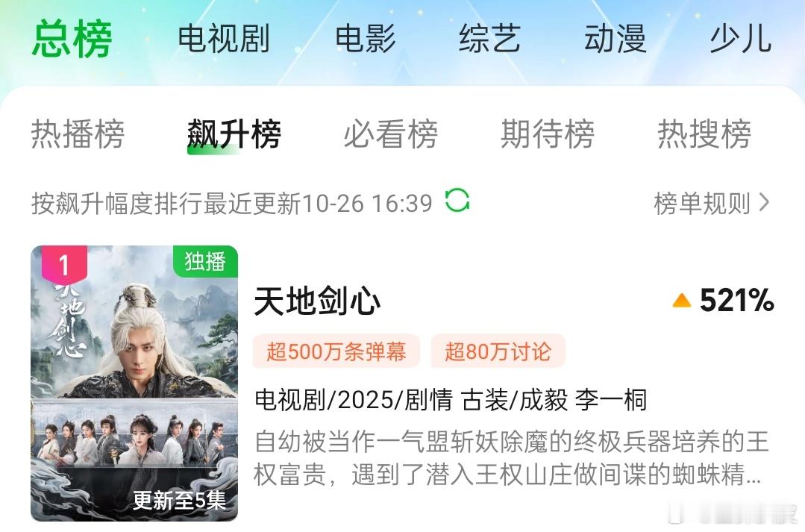This screenshot has width=805, height=532.
Task: Tap the green refresh icon
Action: point(457,200)
